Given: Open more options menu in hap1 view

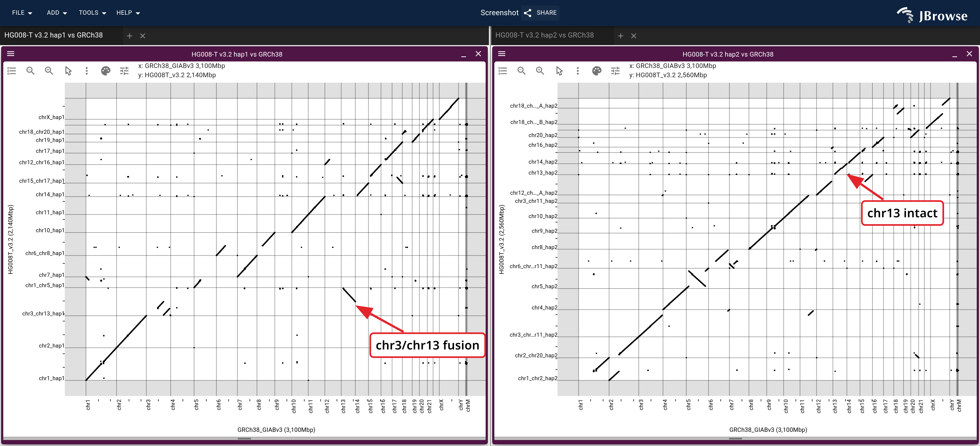Looking at the screenshot, I should pyautogui.click(x=87, y=71).
